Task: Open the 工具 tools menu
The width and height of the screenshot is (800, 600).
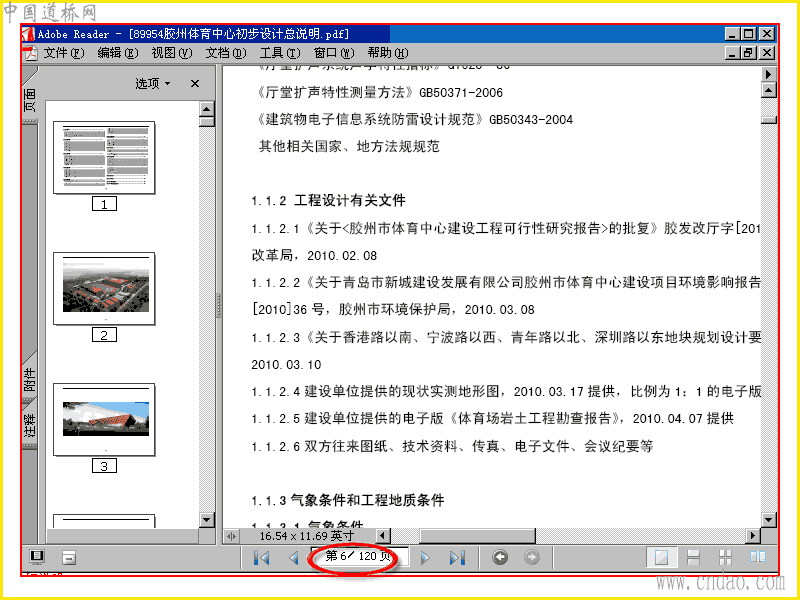Action: [280, 53]
